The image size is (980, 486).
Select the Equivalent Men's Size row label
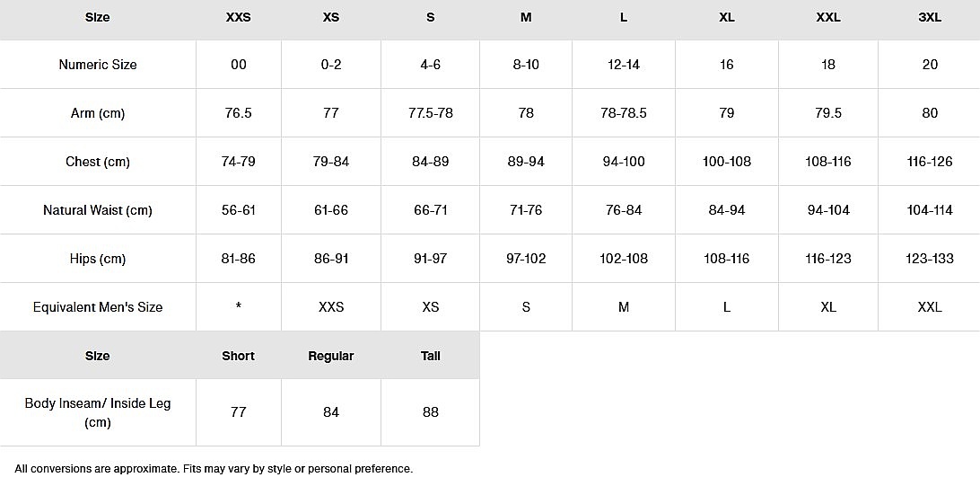pos(98,307)
